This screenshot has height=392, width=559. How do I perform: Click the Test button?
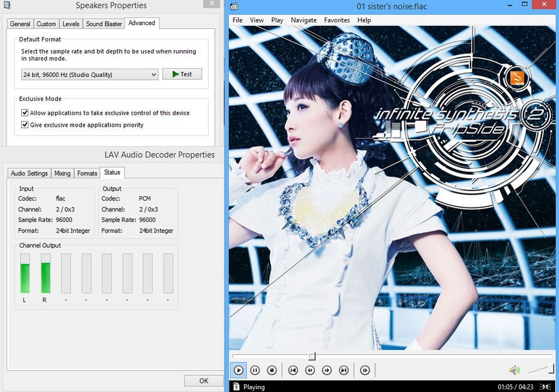point(182,74)
